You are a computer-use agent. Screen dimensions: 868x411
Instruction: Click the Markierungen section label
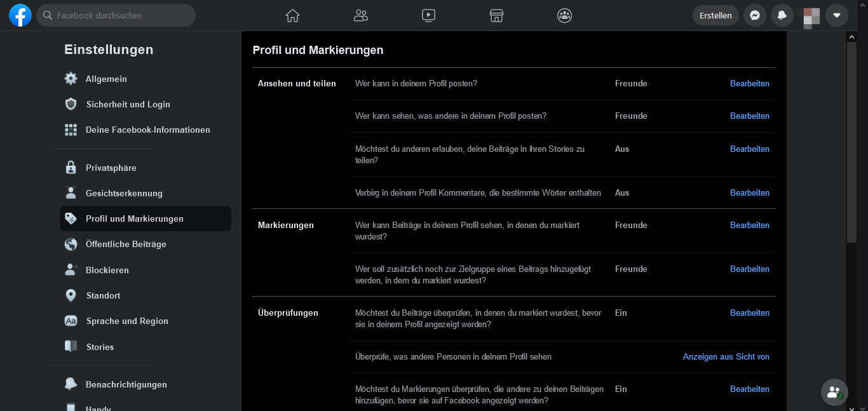click(x=286, y=225)
